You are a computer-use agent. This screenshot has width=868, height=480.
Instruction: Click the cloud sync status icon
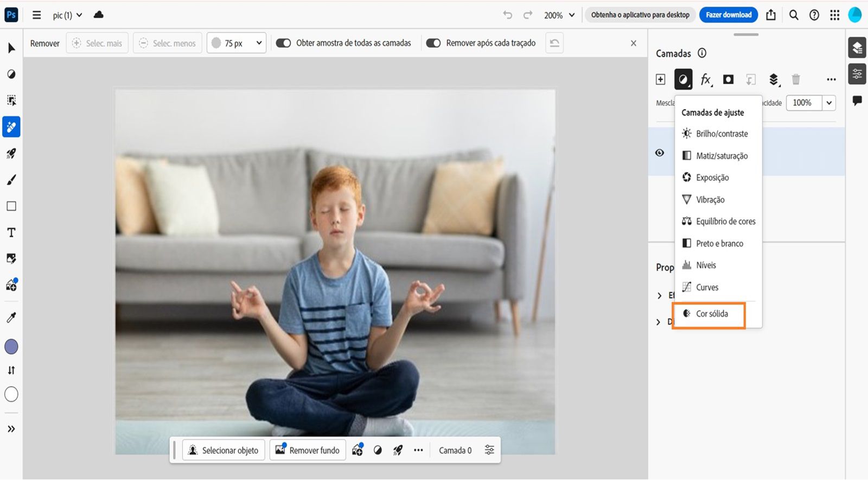(x=98, y=15)
